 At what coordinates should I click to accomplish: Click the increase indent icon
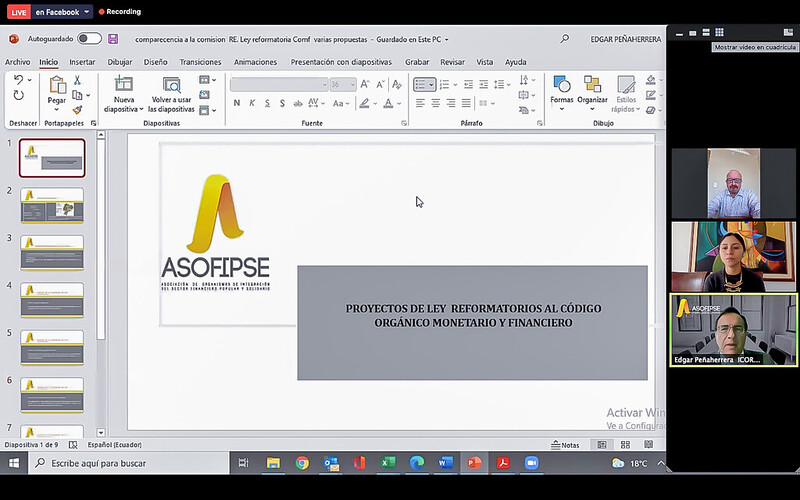click(484, 85)
